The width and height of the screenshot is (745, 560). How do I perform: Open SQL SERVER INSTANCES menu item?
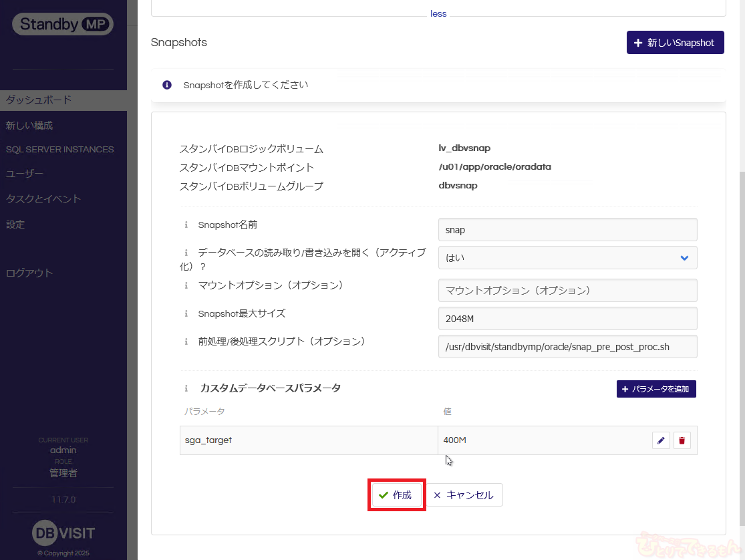60,150
